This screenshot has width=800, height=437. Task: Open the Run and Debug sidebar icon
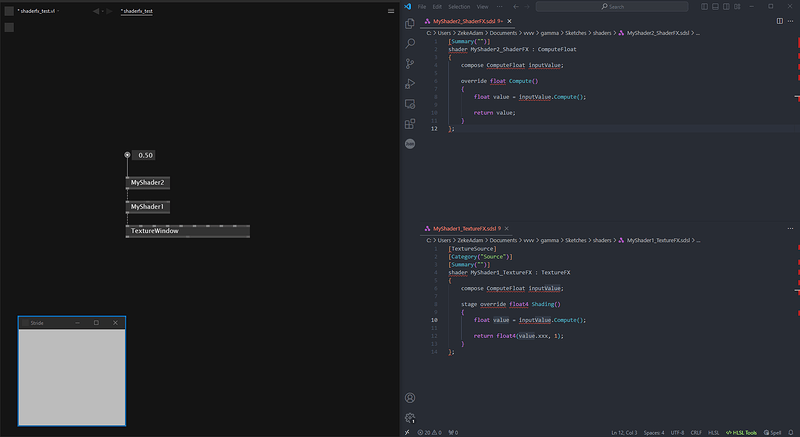point(410,84)
